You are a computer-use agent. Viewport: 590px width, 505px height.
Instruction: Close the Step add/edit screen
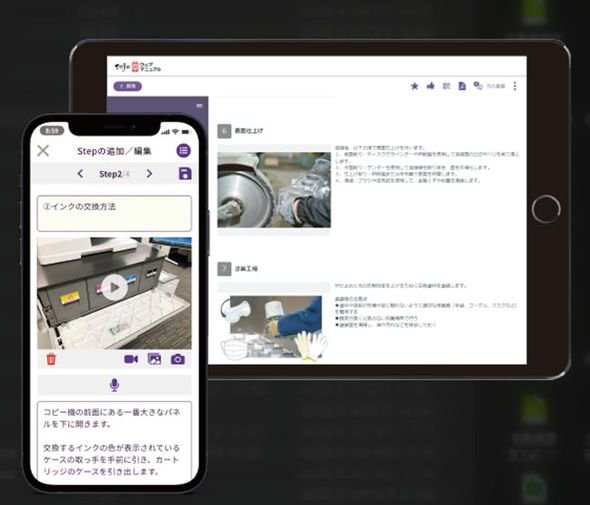tap(43, 151)
